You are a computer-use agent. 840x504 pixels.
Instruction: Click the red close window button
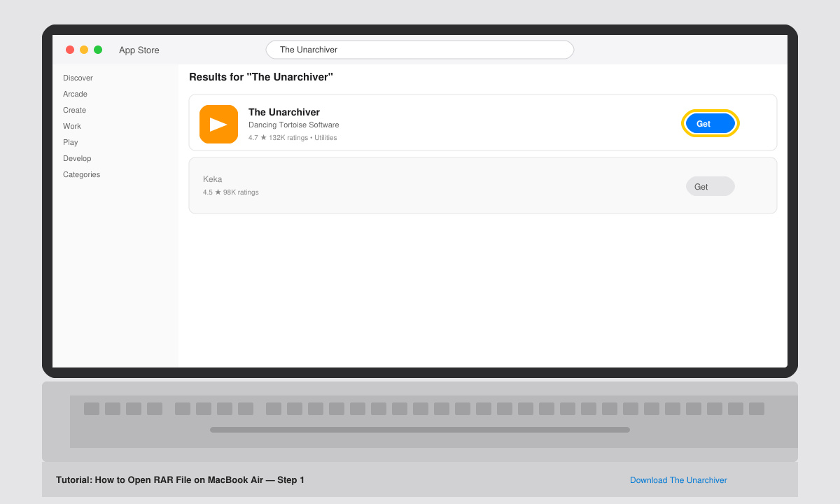[x=70, y=50]
